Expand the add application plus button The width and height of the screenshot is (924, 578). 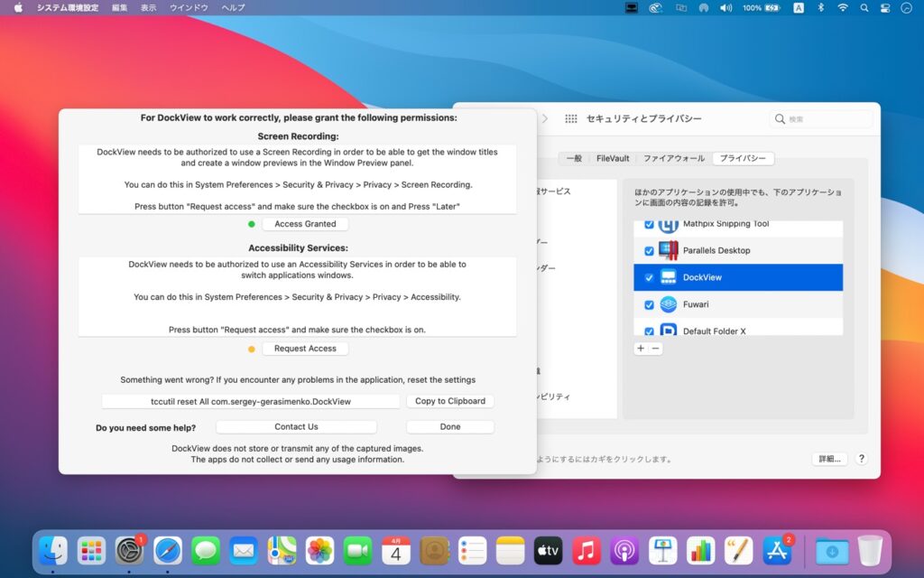642,347
